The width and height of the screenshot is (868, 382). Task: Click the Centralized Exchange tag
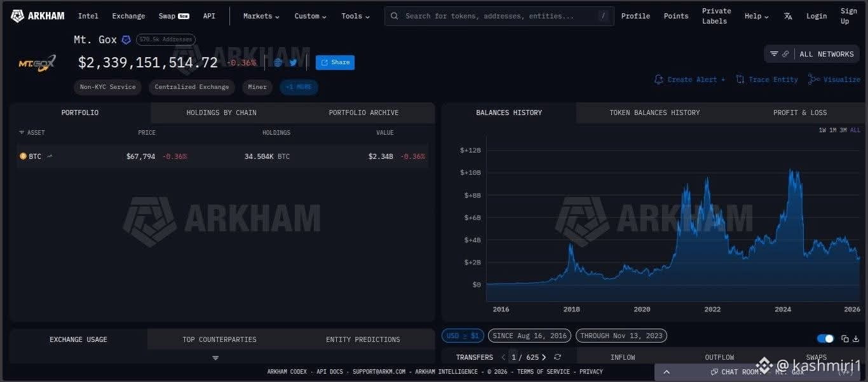click(x=192, y=87)
